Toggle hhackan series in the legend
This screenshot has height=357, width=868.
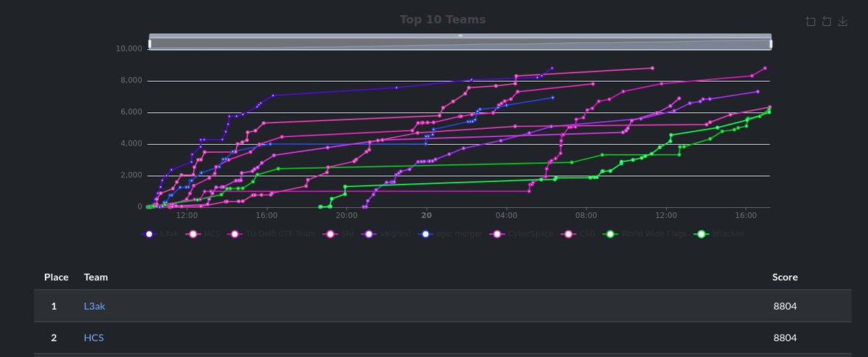pyautogui.click(x=718, y=235)
